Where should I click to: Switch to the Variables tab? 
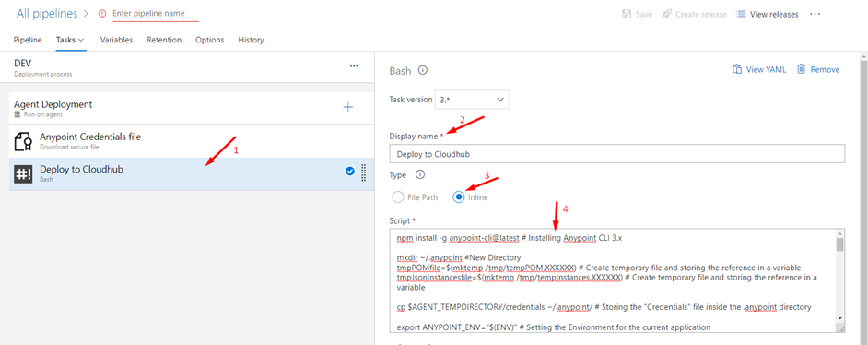[x=116, y=40]
